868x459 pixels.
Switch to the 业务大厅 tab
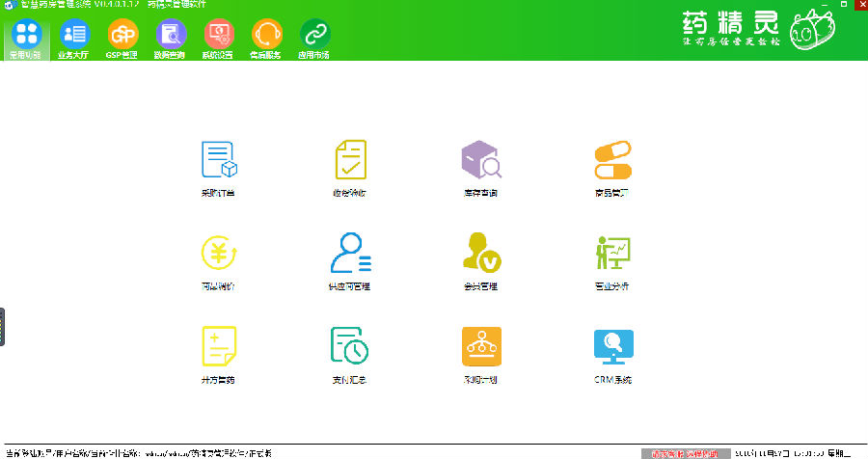point(73,37)
